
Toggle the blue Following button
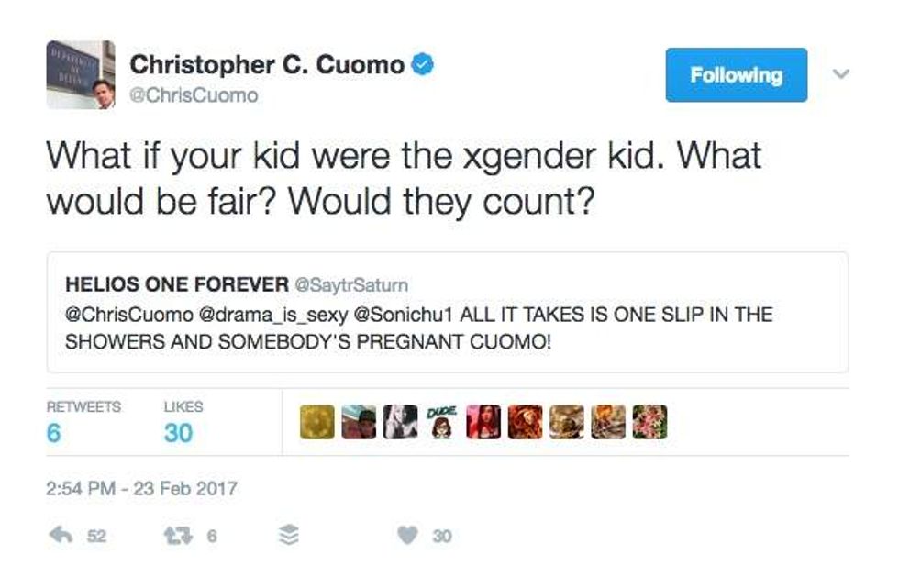click(x=737, y=75)
